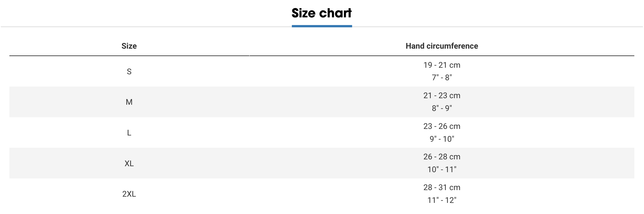Click the blue underline beneath Size chart

pyautogui.click(x=322, y=26)
